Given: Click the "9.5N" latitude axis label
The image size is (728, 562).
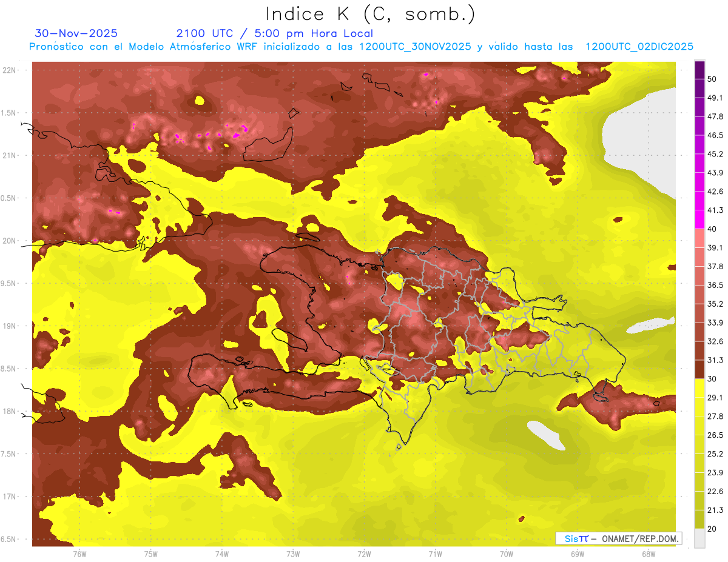Looking at the screenshot, I should pos(8,283).
